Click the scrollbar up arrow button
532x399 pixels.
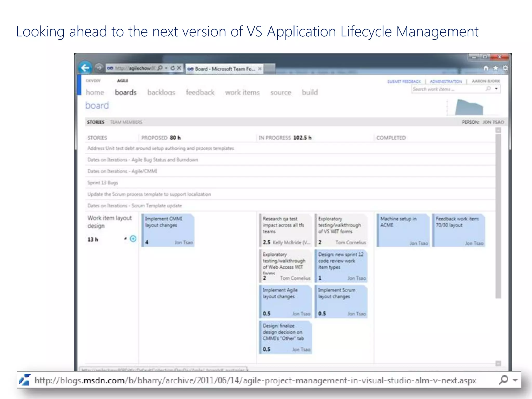[498, 130]
